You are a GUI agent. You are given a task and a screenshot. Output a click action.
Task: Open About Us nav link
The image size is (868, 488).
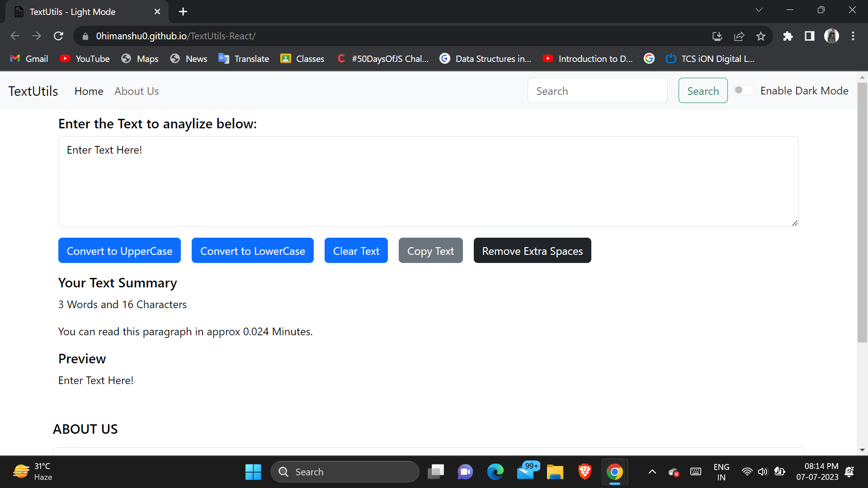pos(137,91)
